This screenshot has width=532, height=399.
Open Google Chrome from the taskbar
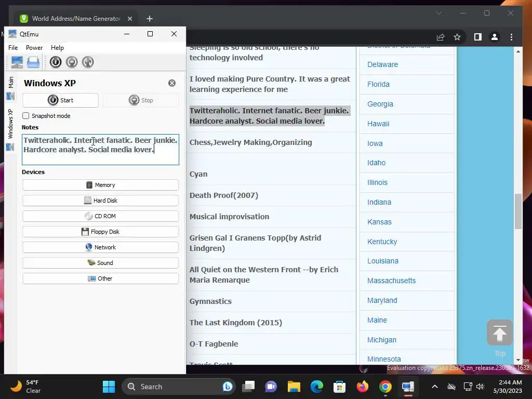(x=385, y=387)
